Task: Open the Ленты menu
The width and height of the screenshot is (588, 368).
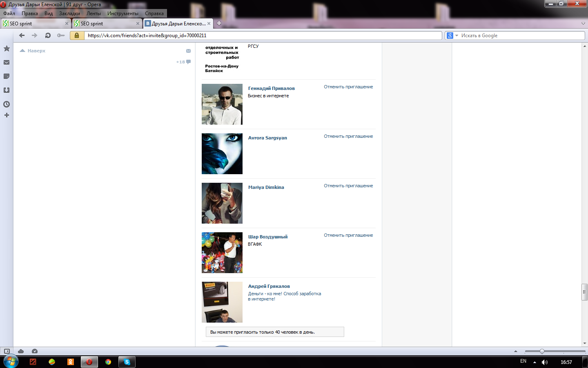Action: (x=94, y=13)
